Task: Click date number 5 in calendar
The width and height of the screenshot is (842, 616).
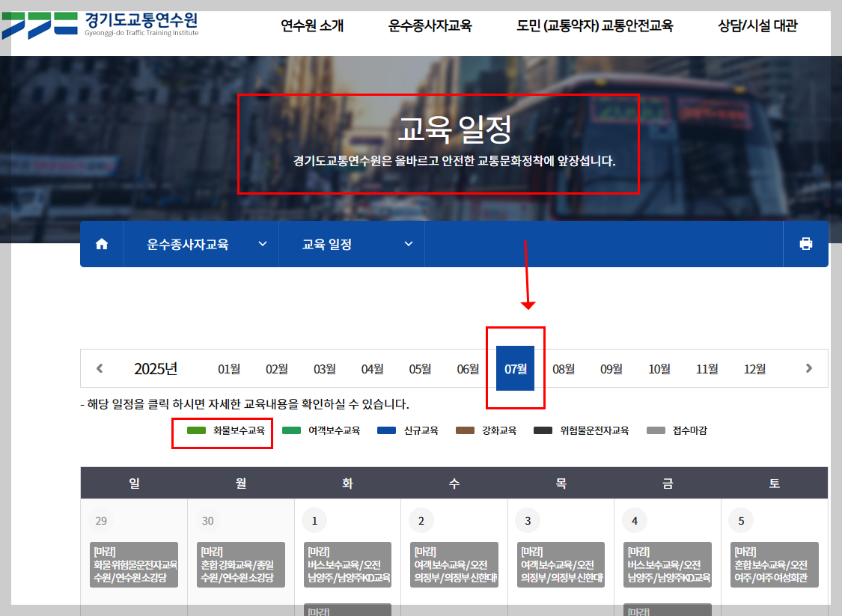Action: [x=741, y=520]
